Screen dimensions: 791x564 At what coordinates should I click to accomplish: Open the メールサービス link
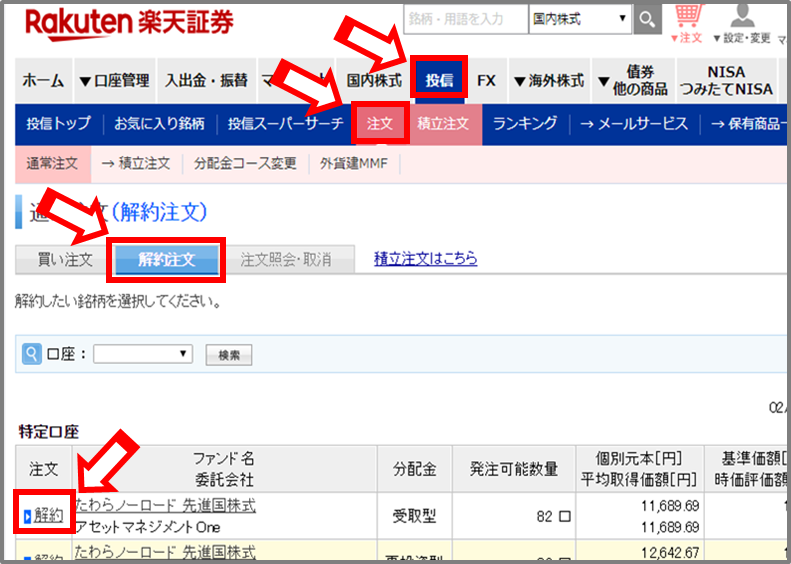[634, 124]
